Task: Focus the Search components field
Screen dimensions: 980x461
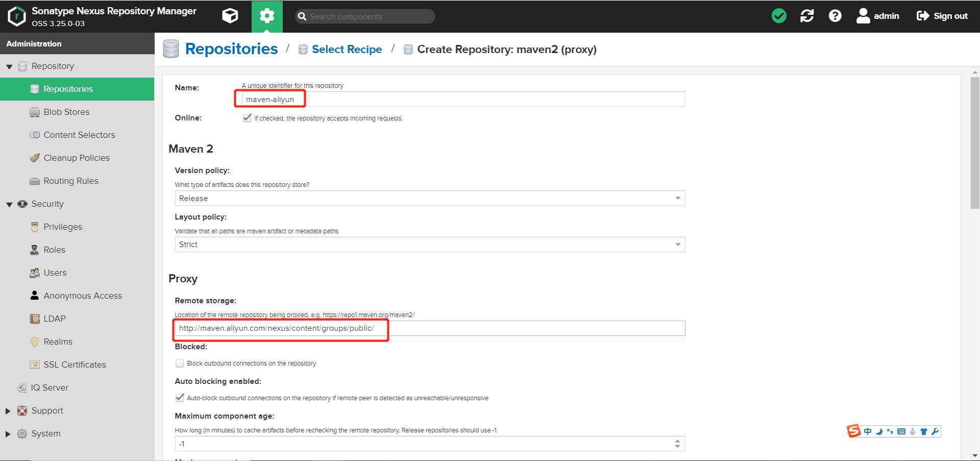Action: coord(365,16)
